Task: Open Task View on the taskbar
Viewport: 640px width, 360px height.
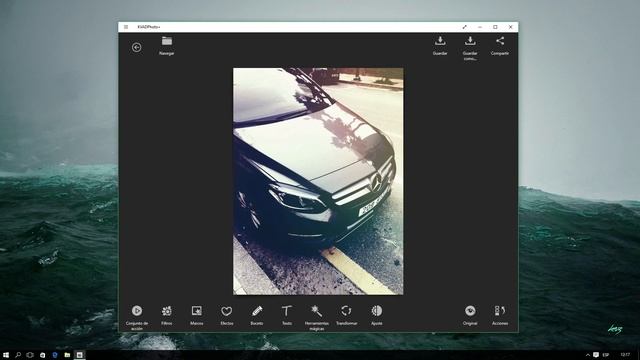Action: tap(30, 355)
